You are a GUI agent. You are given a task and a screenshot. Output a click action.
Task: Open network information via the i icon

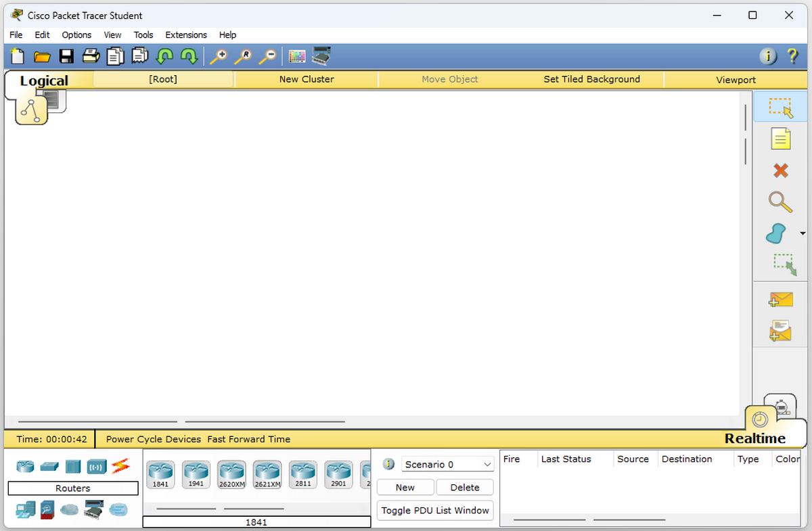(768, 57)
